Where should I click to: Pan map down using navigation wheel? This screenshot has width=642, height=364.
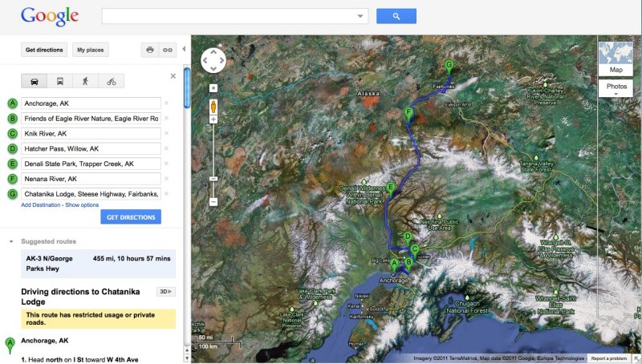[213, 69]
